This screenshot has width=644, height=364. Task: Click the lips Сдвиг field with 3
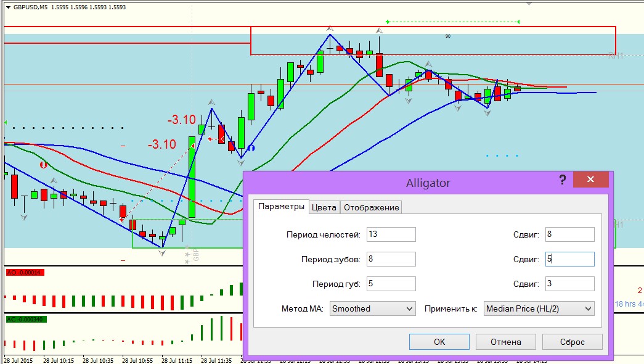point(569,284)
